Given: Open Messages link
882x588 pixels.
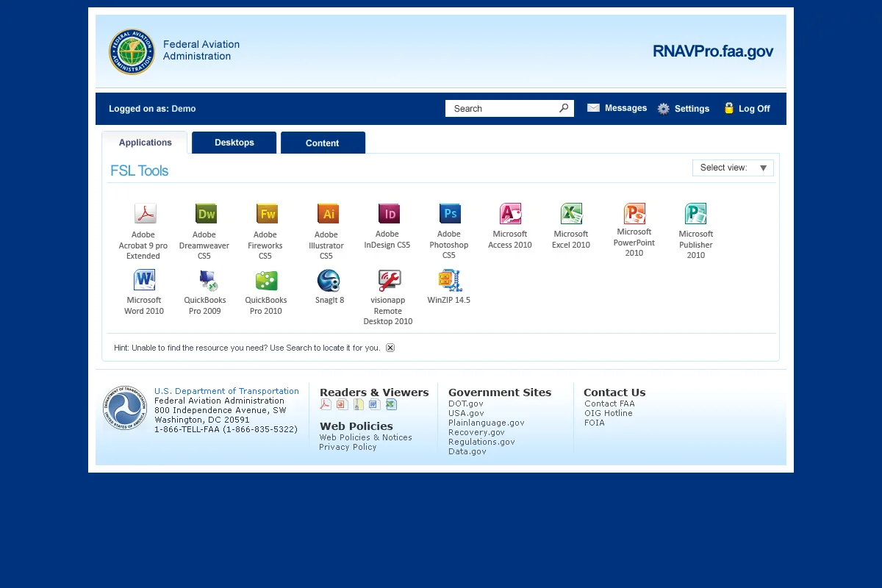Looking at the screenshot, I should click(x=626, y=108).
